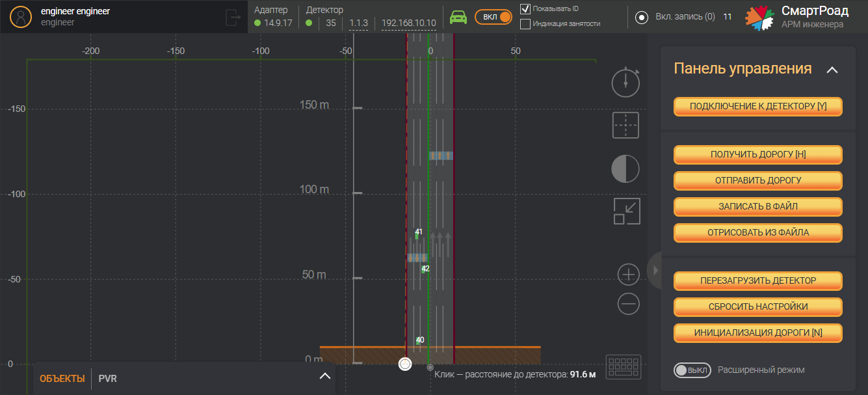Click the detector position circle marker
The height and width of the screenshot is (395, 868).
405,364
